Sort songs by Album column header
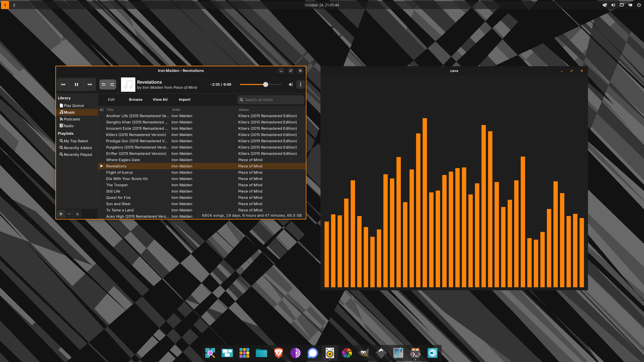The width and height of the screenshot is (644, 362). 244,110
